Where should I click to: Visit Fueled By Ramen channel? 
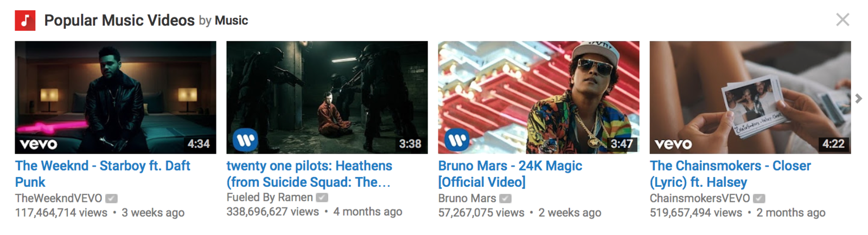pyautogui.click(x=270, y=197)
